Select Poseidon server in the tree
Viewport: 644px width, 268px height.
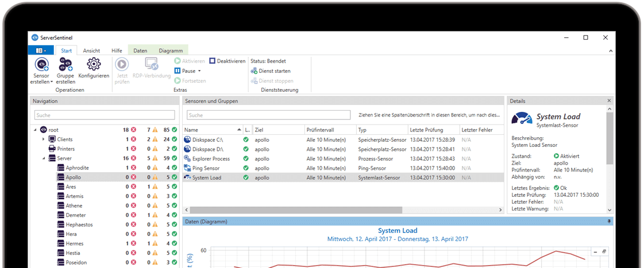click(76, 262)
